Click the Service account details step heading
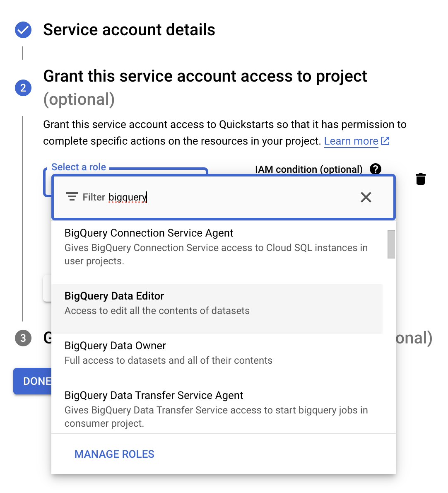This screenshot has height=493, width=448. click(x=129, y=29)
